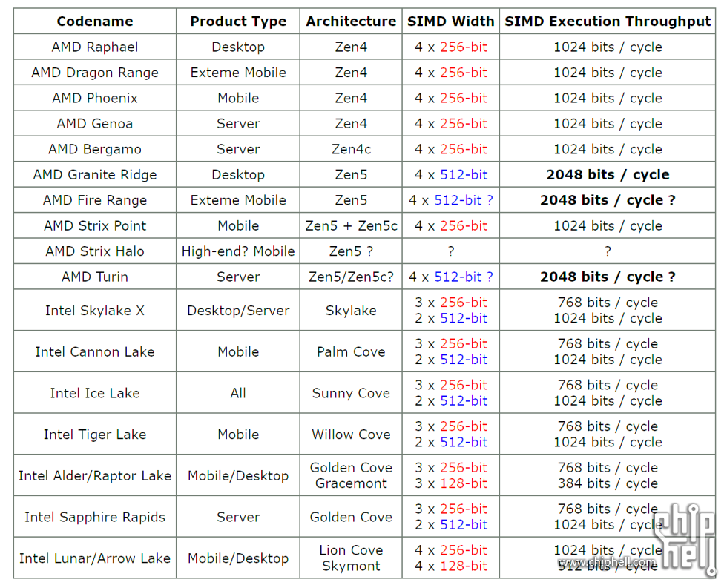
Task: Click the '?' throughput cell for Strix Halo
Action: tap(608, 251)
